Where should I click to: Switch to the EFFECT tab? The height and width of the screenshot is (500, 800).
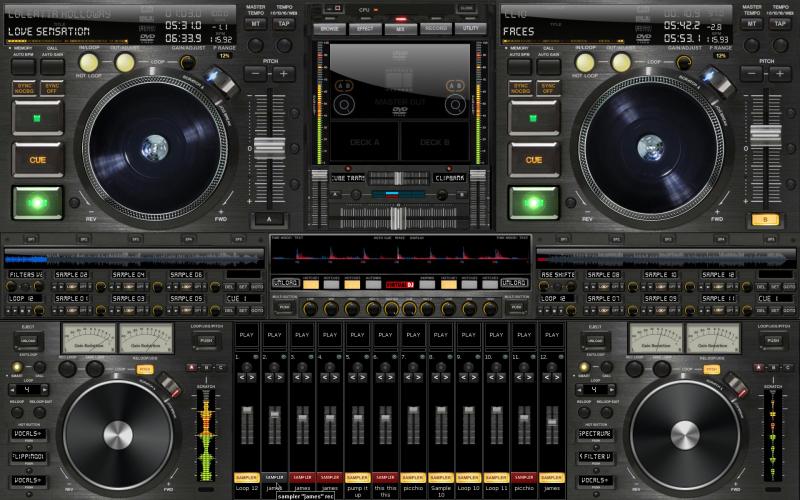point(365,29)
